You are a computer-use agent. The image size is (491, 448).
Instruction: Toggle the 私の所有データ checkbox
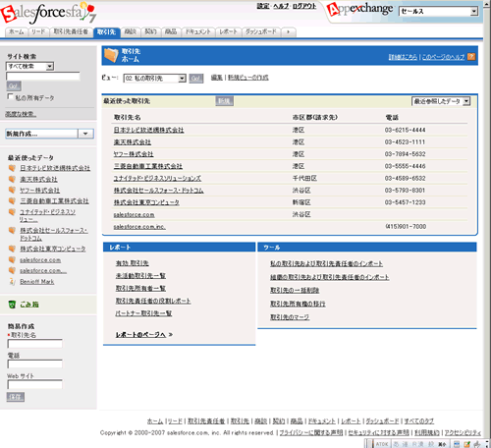click(11, 96)
